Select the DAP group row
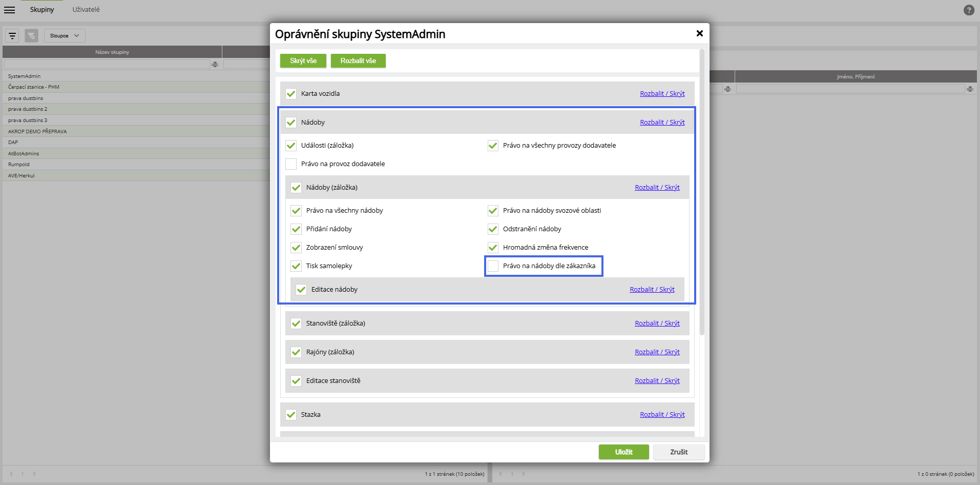The height and width of the screenshot is (485, 980). [136, 143]
